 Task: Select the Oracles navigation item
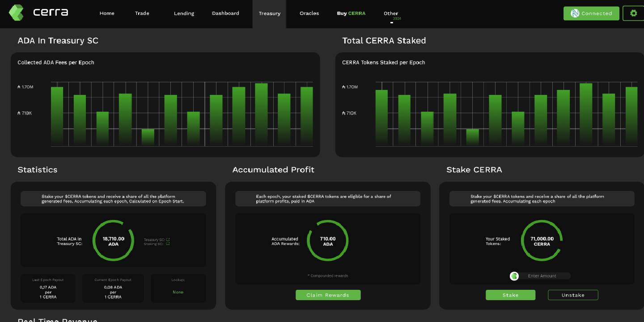click(309, 13)
